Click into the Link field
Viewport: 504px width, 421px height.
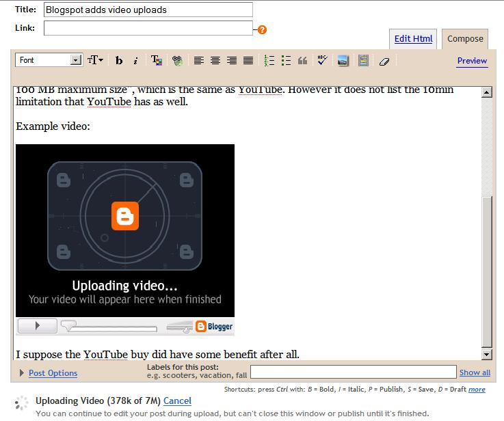pyautogui.click(x=148, y=28)
